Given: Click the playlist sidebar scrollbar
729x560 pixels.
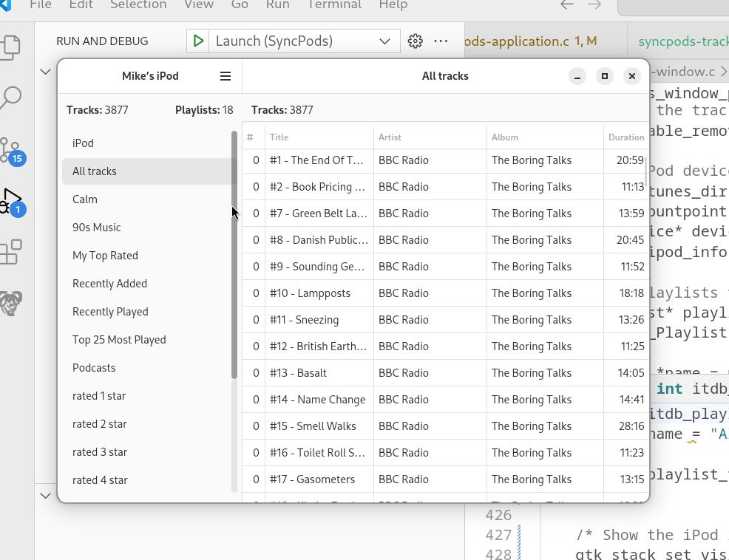Looking at the screenshot, I should 234,255.
